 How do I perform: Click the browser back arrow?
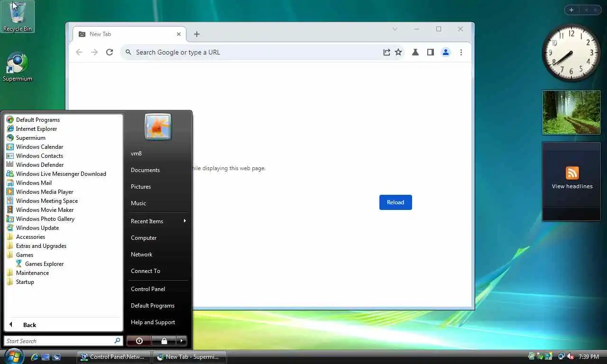pyautogui.click(x=79, y=52)
